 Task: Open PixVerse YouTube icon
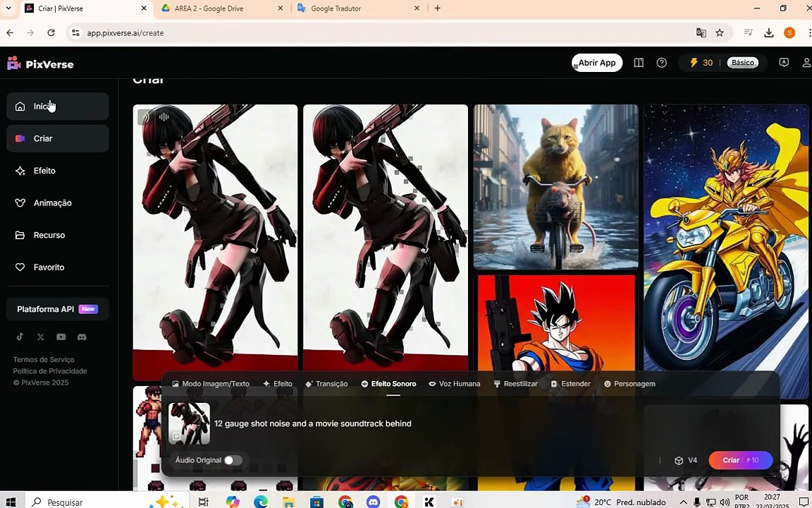point(61,337)
